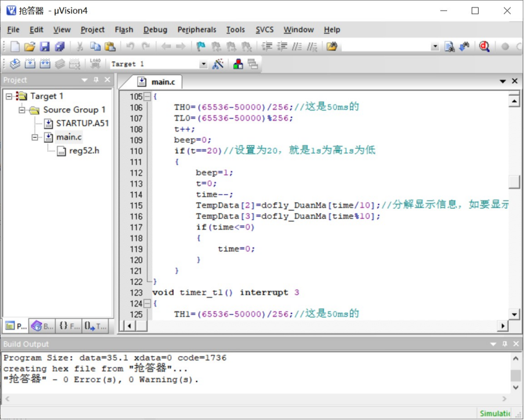
Task: Open the Flash menu
Action: (x=124, y=30)
